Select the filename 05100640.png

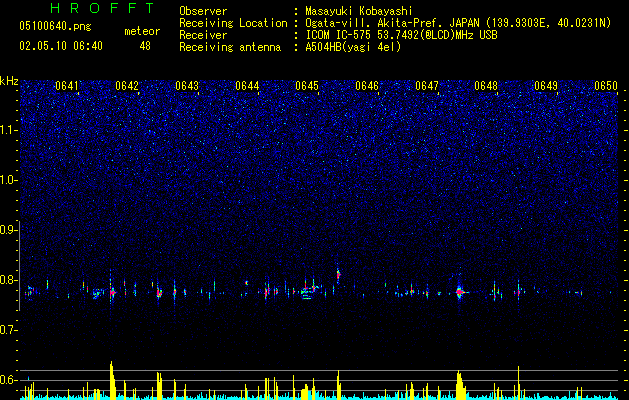click(x=55, y=26)
